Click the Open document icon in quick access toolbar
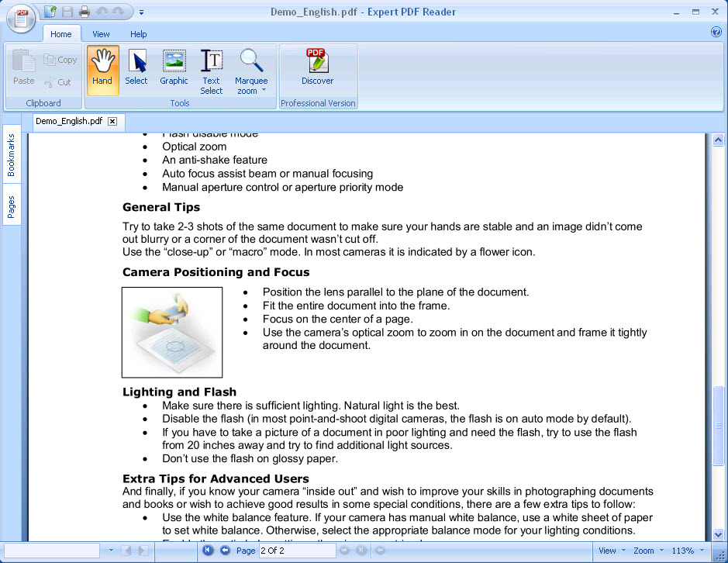Screen dimensions: 728x563 (x=50, y=12)
